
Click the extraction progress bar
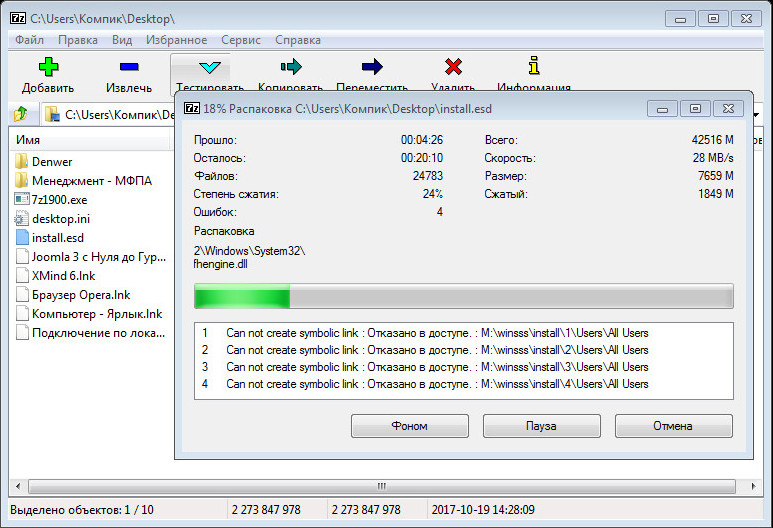tap(463, 296)
